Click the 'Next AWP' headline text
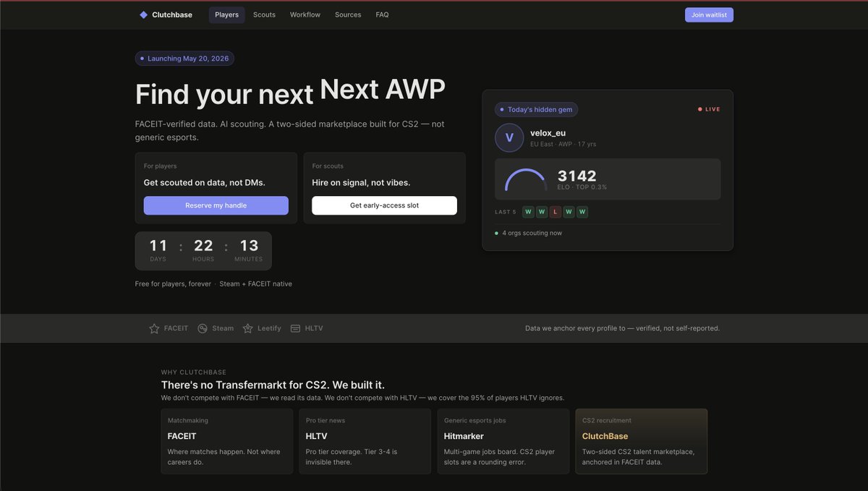Screen dimensions: 868x491 tap(383, 89)
